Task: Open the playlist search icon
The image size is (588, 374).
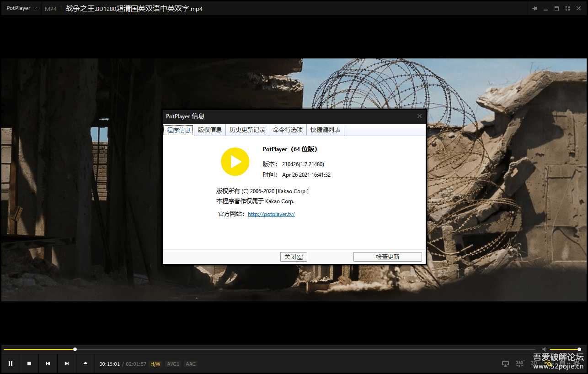Action: coord(548,363)
